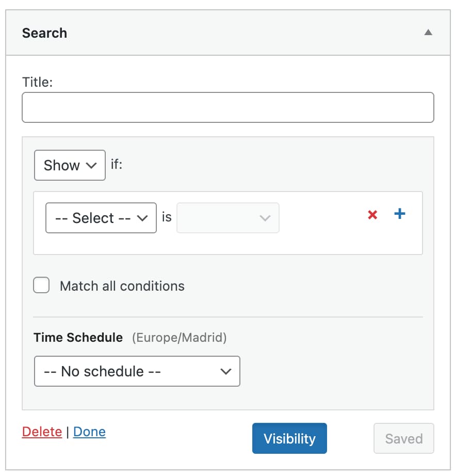
Task: Click the (Europe/Madrid) timezone text
Action: [x=180, y=338]
